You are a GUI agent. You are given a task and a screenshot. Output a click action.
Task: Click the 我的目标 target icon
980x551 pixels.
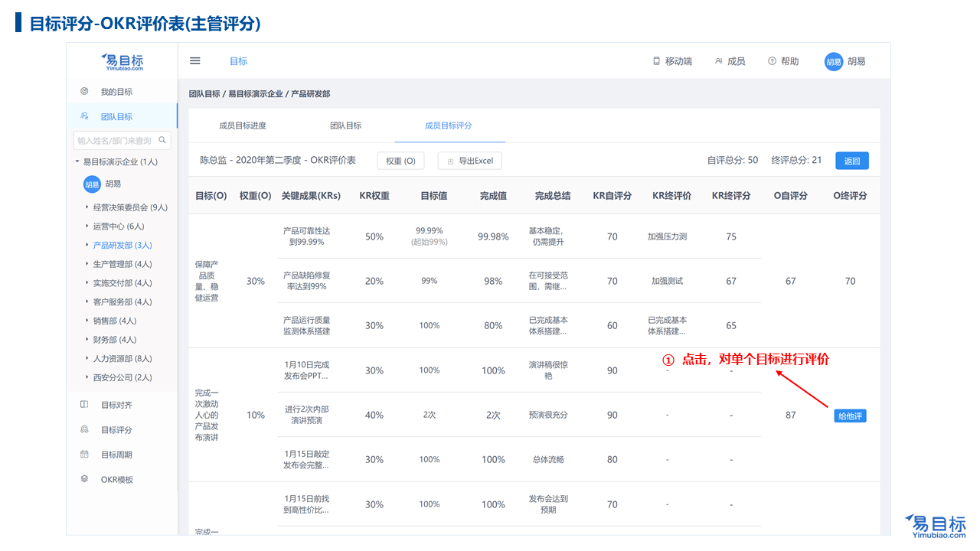(84, 91)
